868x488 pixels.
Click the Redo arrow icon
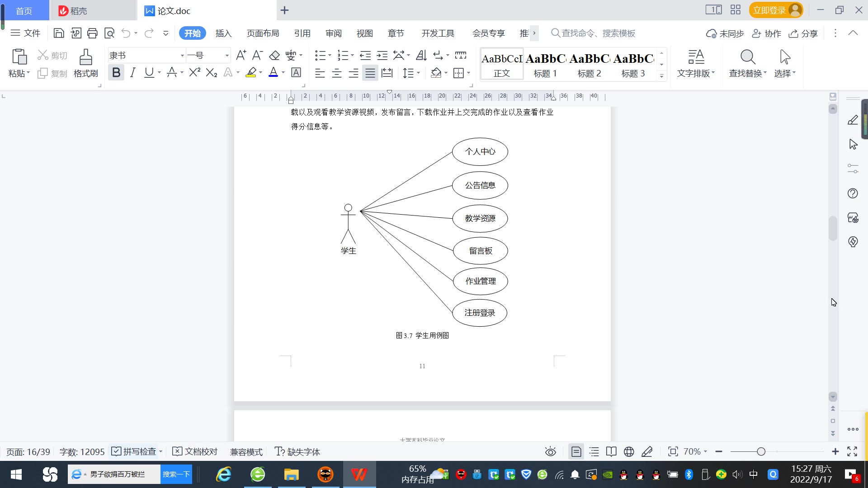pos(149,33)
